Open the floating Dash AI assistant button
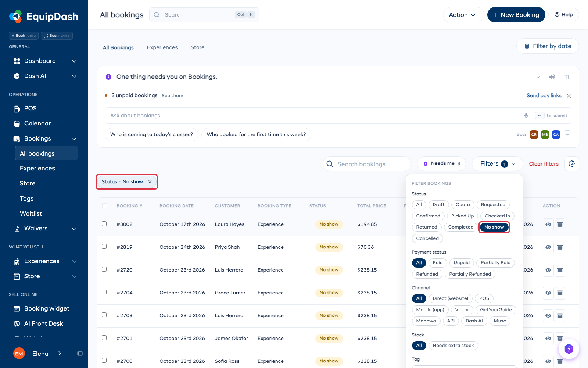 (569, 348)
